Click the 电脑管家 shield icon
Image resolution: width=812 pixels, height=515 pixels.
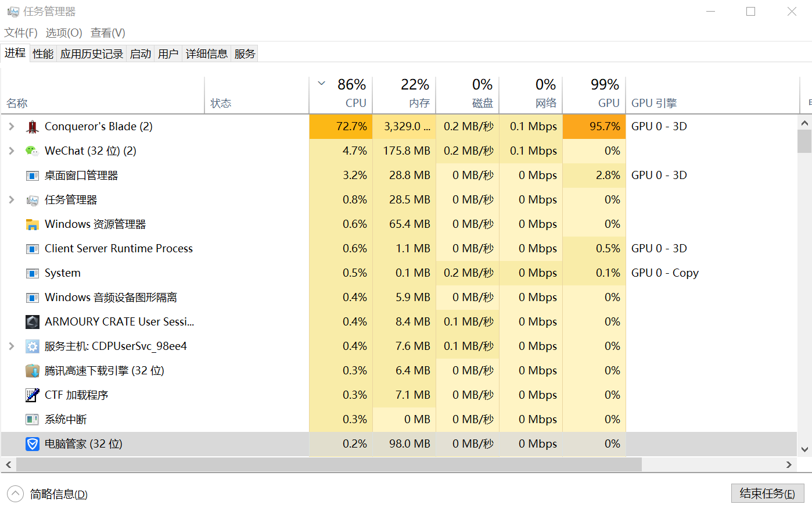(x=33, y=444)
